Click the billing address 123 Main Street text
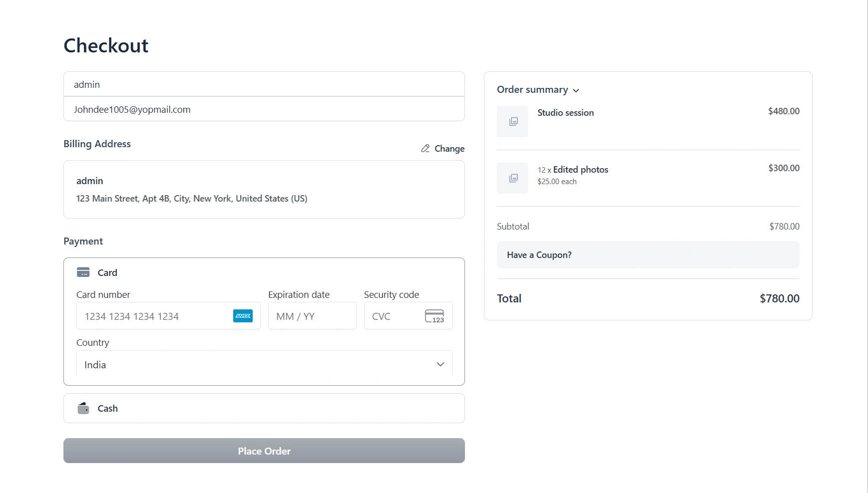Image resolution: width=868 pixels, height=493 pixels. (x=192, y=199)
